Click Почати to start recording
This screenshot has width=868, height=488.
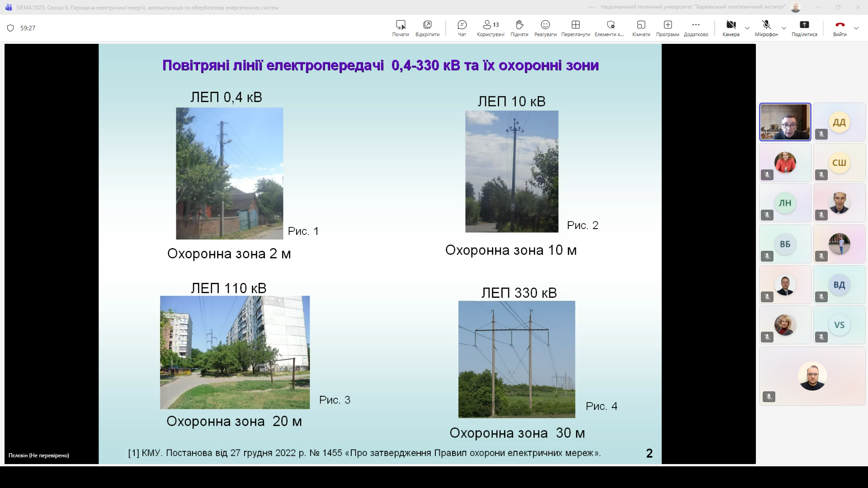(400, 28)
